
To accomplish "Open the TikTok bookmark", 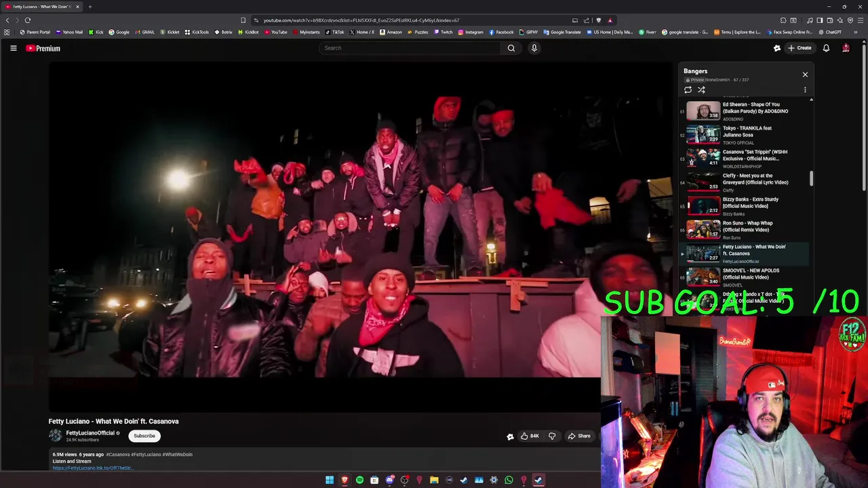I will (x=335, y=32).
